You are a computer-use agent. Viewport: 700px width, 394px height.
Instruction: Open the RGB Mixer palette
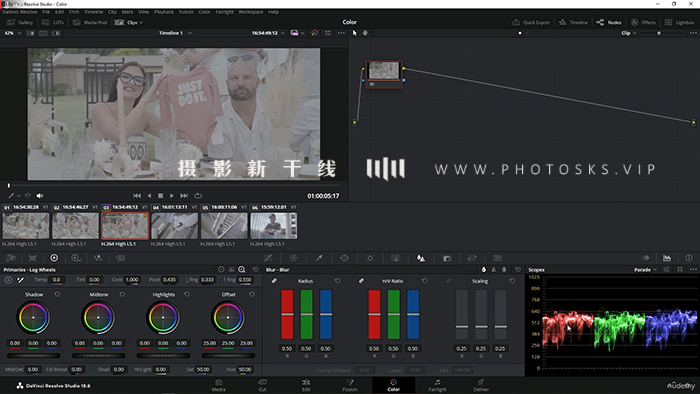[x=98, y=258]
